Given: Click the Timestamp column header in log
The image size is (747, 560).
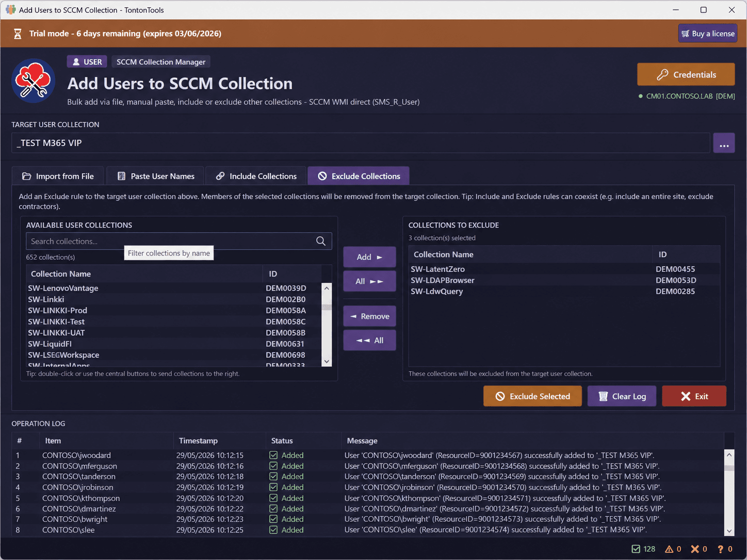Looking at the screenshot, I should click(x=220, y=441).
